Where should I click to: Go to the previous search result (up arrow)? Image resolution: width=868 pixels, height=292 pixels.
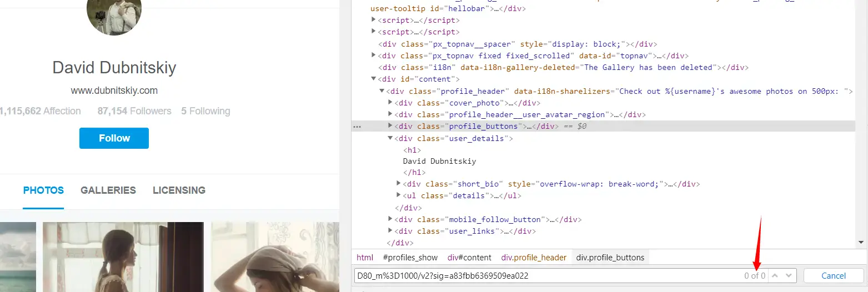coord(776,276)
